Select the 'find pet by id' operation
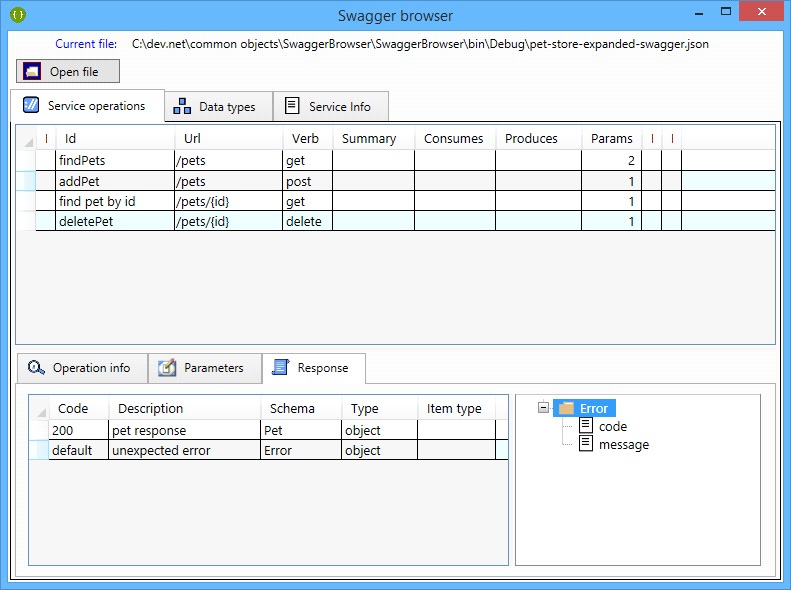The width and height of the screenshot is (791, 590). (115, 201)
